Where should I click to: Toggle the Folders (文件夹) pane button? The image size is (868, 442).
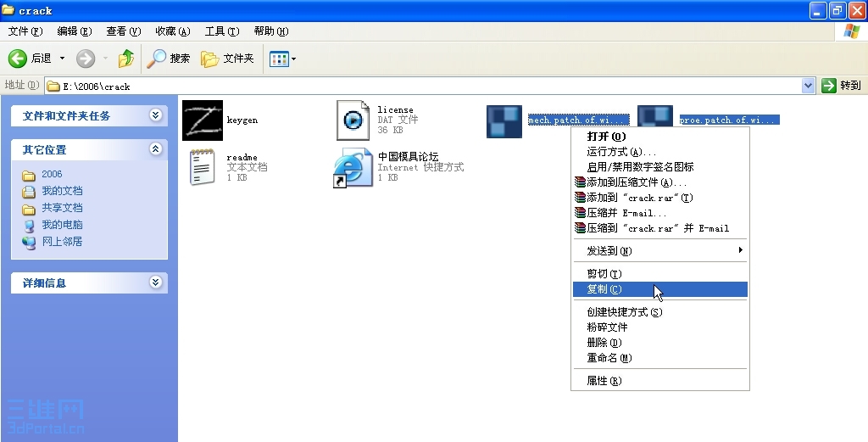(227, 59)
